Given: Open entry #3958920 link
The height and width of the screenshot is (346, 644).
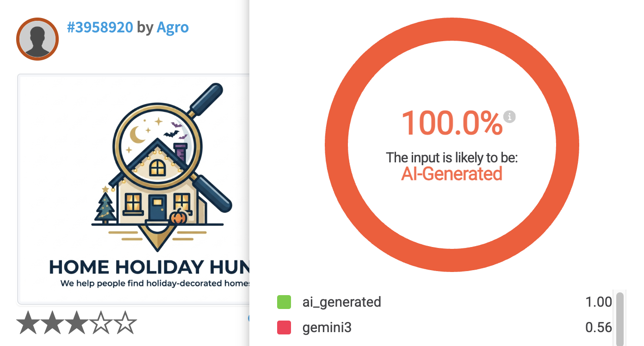Looking at the screenshot, I should tap(100, 27).
